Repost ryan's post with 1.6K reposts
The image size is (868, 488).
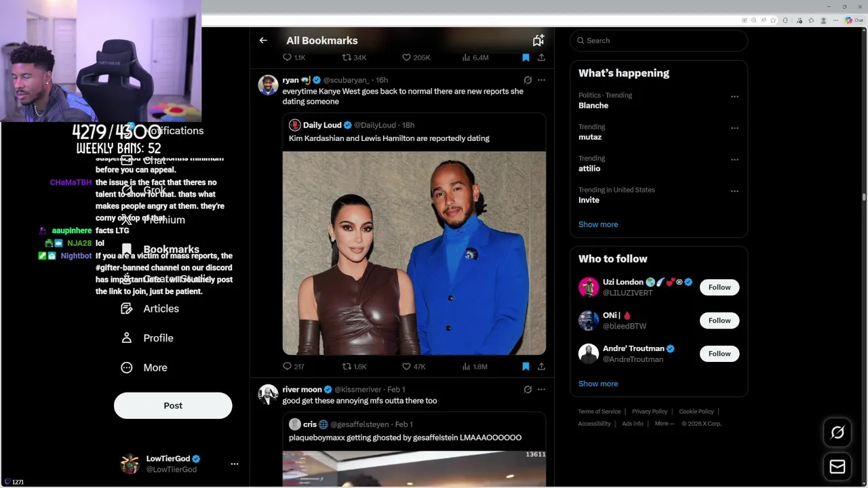pyautogui.click(x=354, y=367)
